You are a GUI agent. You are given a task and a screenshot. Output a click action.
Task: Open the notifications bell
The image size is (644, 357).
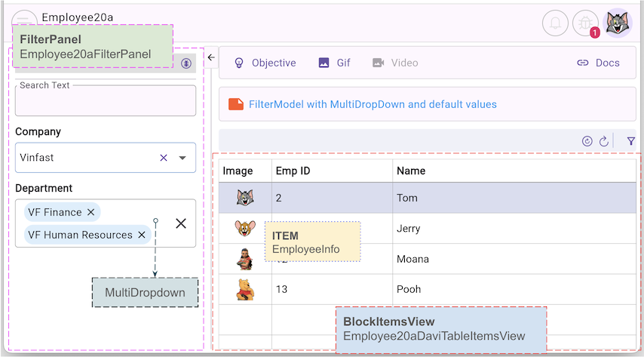(555, 23)
